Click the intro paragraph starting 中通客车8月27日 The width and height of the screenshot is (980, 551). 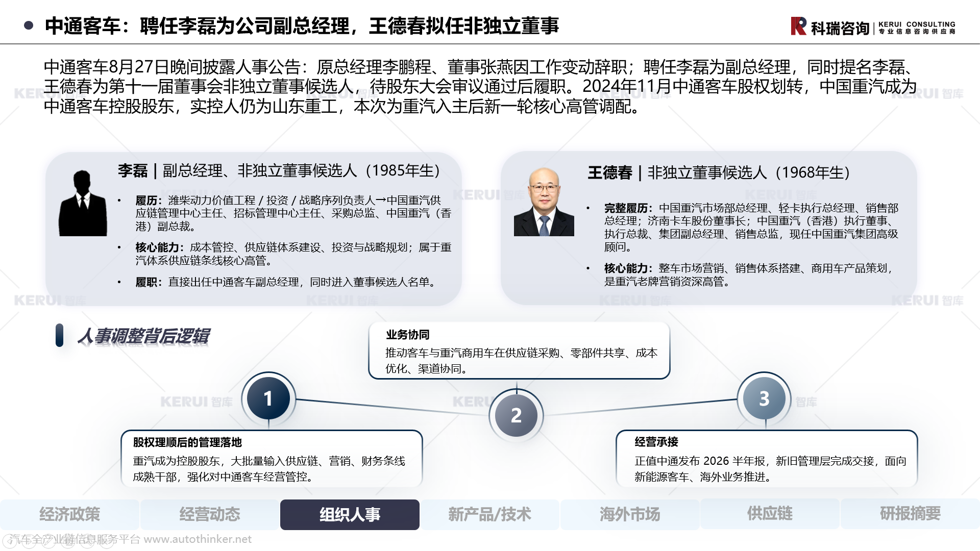tap(480, 86)
